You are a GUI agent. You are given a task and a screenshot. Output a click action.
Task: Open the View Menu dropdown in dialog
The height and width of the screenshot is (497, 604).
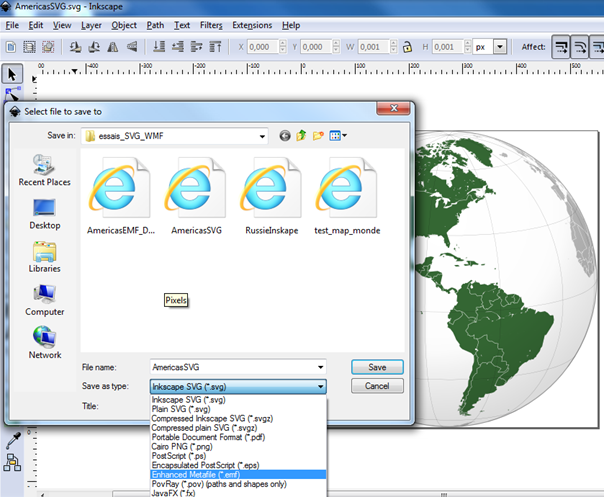(x=340, y=136)
